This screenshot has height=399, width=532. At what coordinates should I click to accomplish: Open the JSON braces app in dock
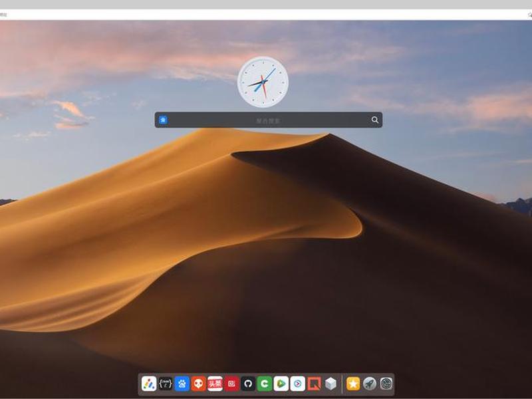[165, 384]
